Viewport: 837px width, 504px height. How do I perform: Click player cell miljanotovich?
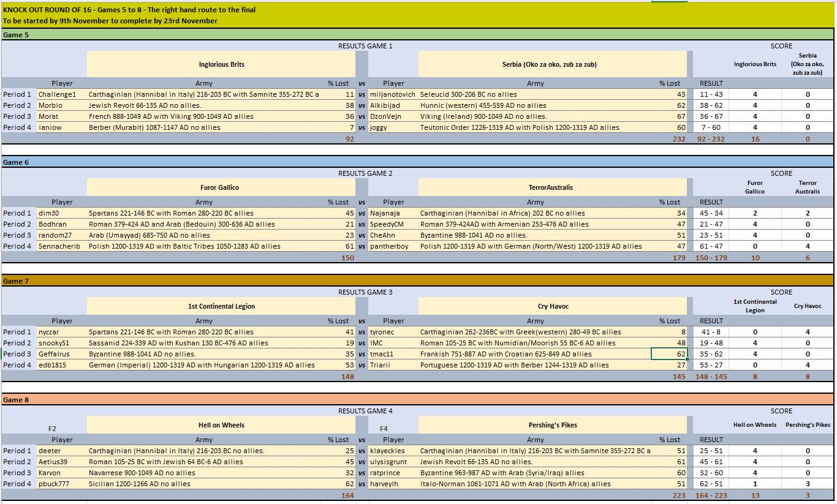[393, 94]
